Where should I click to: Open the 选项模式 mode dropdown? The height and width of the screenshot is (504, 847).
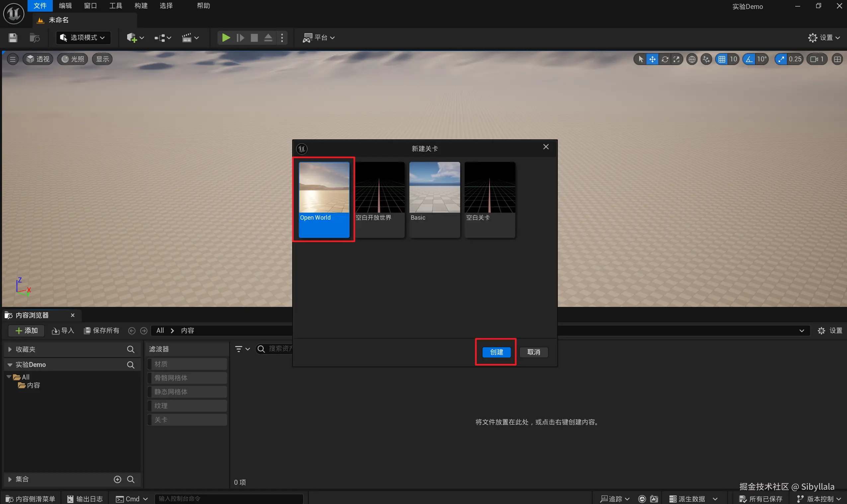84,38
